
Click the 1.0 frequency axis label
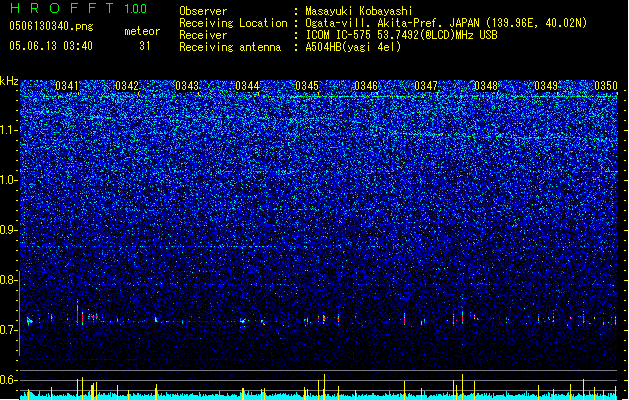coord(9,180)
